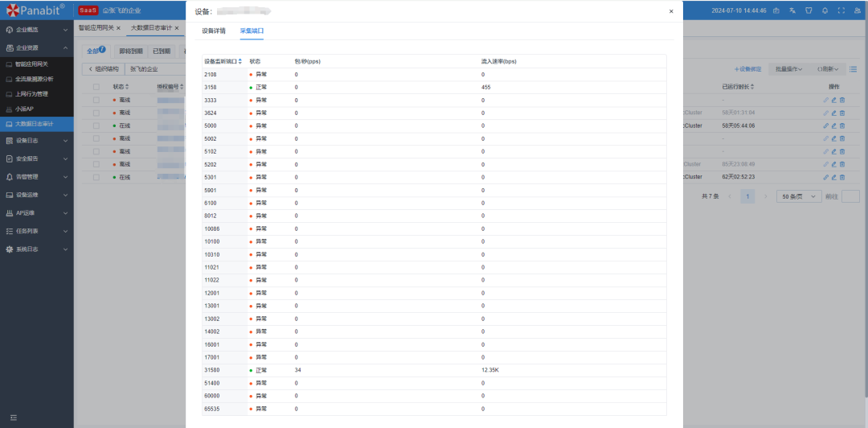The width and height of the screenshot is (868, 428).
Task: Select 大数据日志审计 in the sidebar
Action: [36, 124]
